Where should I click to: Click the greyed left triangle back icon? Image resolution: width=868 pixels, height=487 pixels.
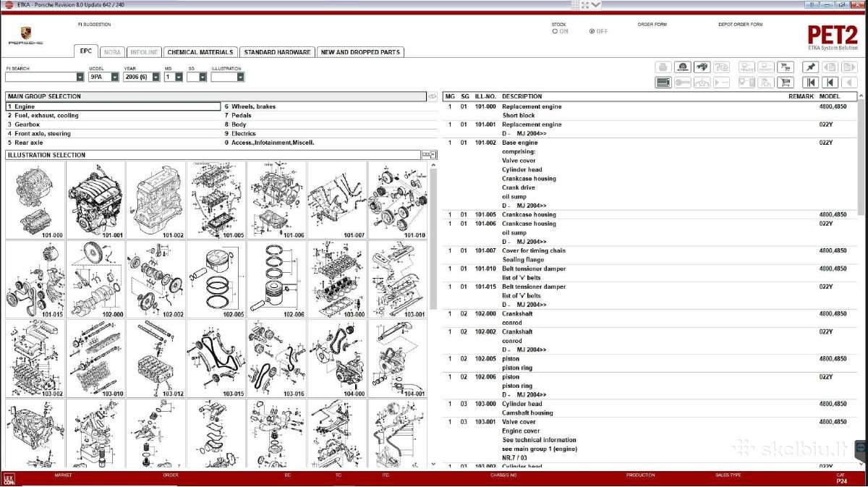tap(849, 82)
